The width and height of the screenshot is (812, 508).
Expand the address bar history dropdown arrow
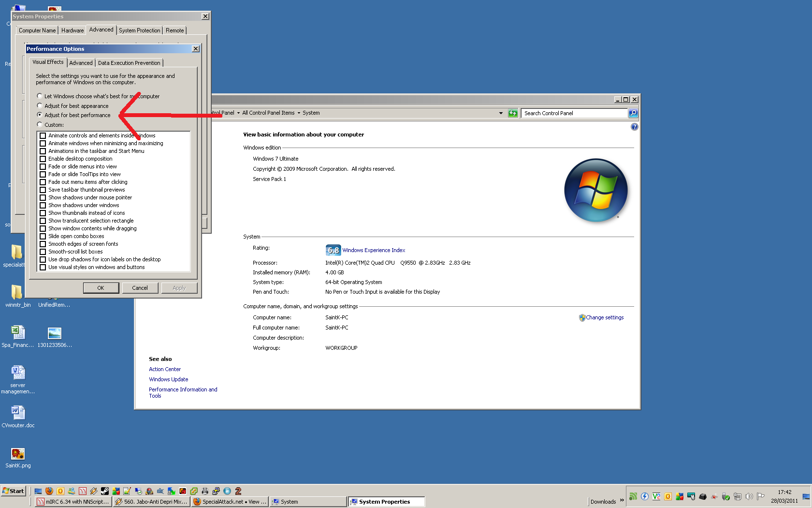point(501,113)
